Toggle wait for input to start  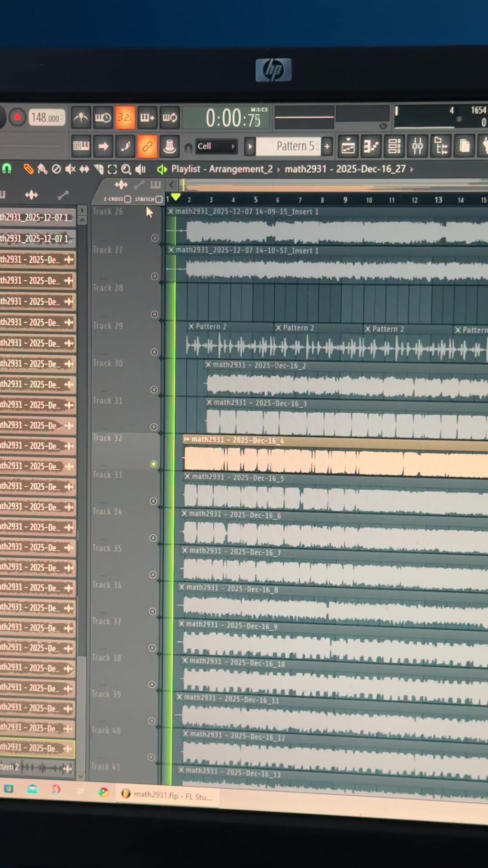click(x=103, y=118)
